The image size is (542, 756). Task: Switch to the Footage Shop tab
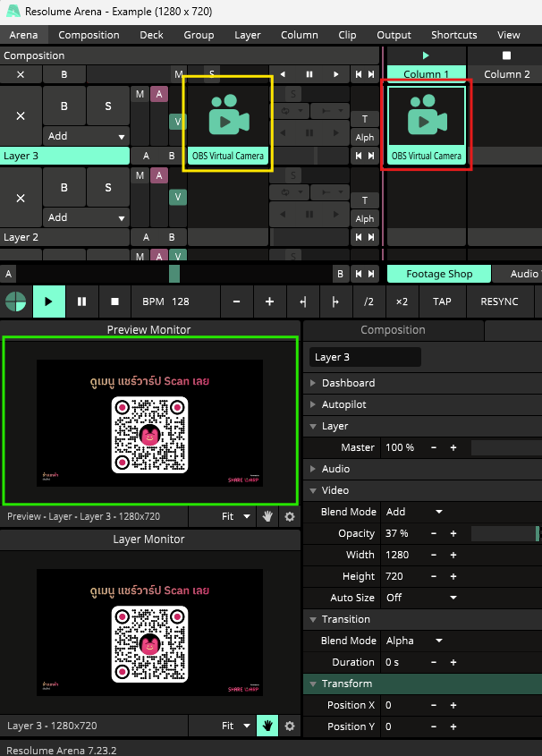coord(438,274)
